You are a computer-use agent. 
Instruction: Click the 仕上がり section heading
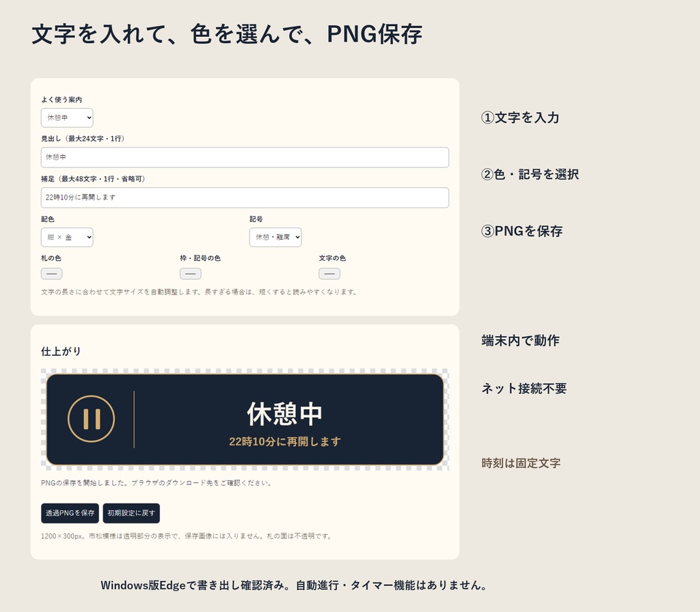61,352
